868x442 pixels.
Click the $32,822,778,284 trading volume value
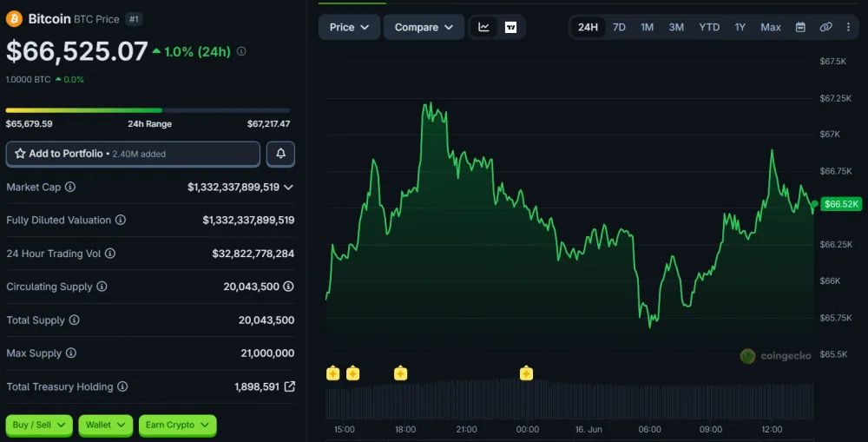click(x=253, y=253)
